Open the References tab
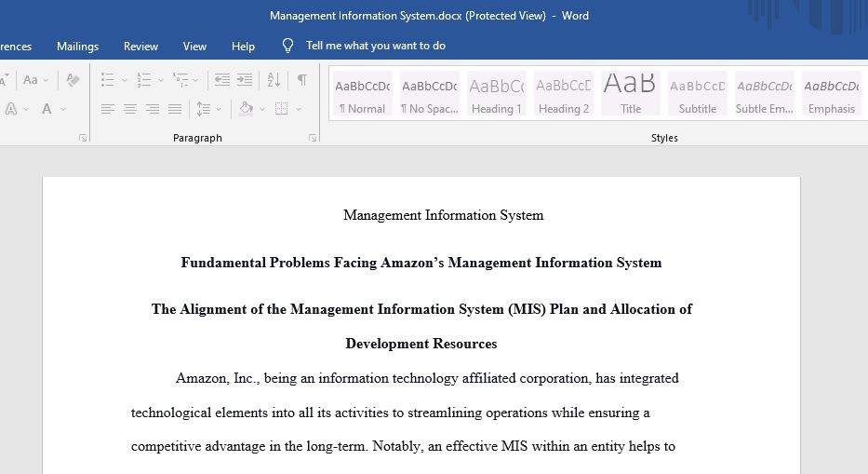The height and width of the screenshot is (474, 868). [x=16, y=47]
